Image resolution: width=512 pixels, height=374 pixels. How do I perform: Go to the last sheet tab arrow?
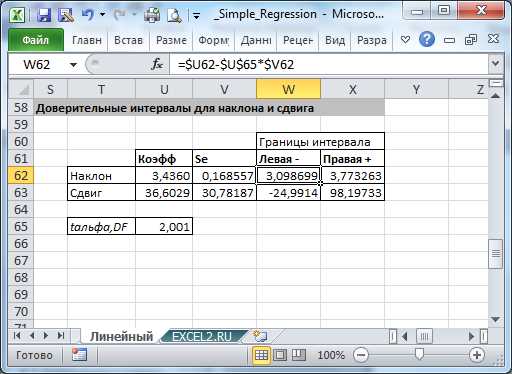coord(61,336)
